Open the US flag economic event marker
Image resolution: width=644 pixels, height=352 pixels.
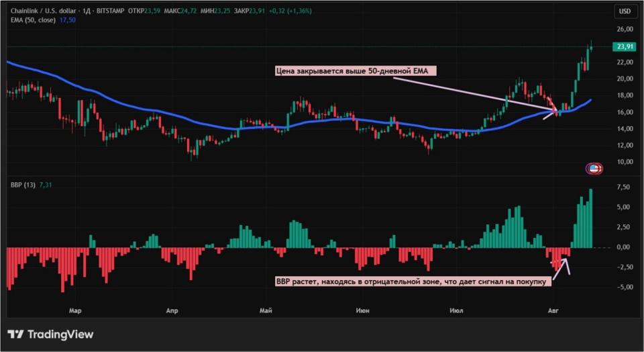coord(594,168)
